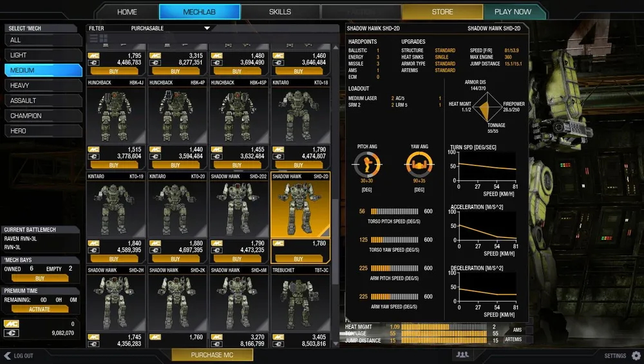
Task: Select the HEAVY mech category
Action: pyautogui.click(x=43, y=86)
